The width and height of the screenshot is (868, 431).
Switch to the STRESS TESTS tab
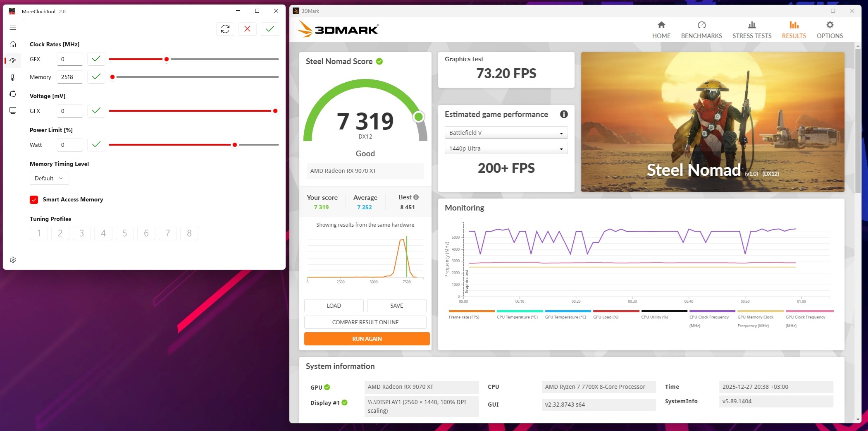752,30
